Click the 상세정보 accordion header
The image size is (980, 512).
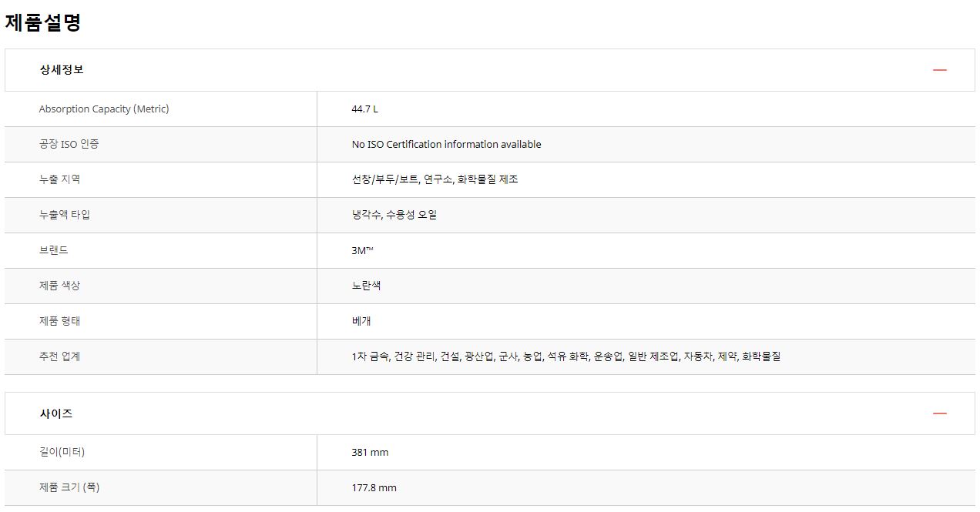[x=490, y=70]
